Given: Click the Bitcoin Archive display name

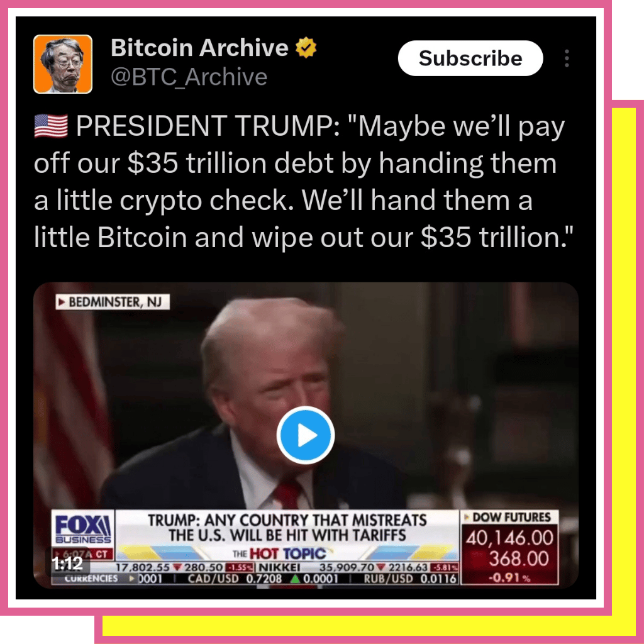Looking at the screenshot, I should point(199,48).
